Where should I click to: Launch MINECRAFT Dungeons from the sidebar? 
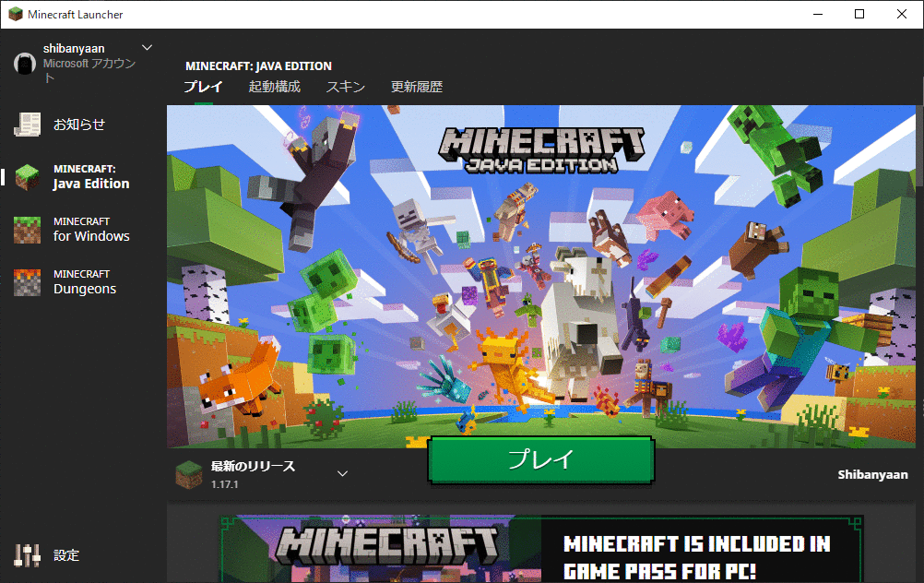click(x=26, y=280)
